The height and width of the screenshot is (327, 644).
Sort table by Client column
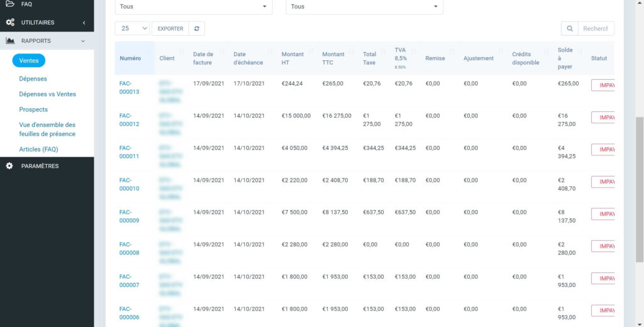pos(171,58)
